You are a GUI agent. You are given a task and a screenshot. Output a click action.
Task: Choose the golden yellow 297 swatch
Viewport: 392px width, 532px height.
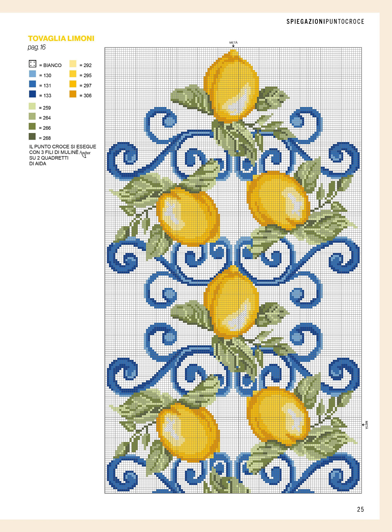[x=73, y=84]
